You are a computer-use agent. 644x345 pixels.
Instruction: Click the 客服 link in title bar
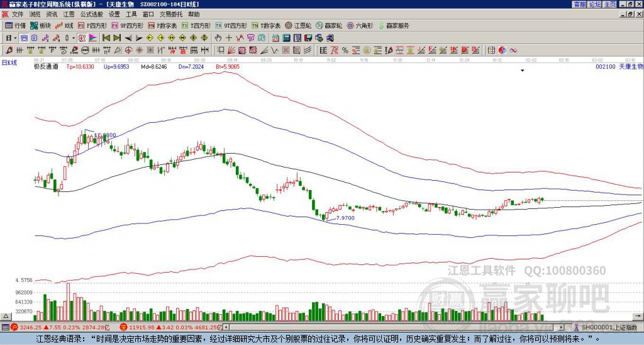click(579, 4)
